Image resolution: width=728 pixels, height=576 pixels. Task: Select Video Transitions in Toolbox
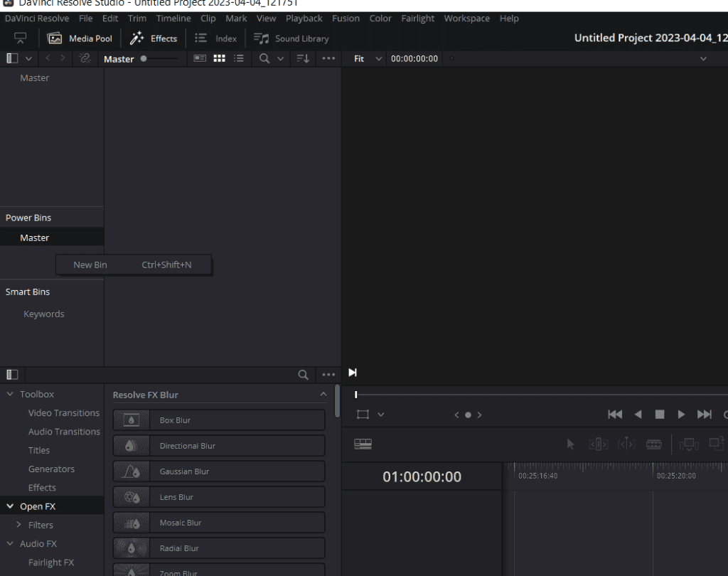[64, 413]
